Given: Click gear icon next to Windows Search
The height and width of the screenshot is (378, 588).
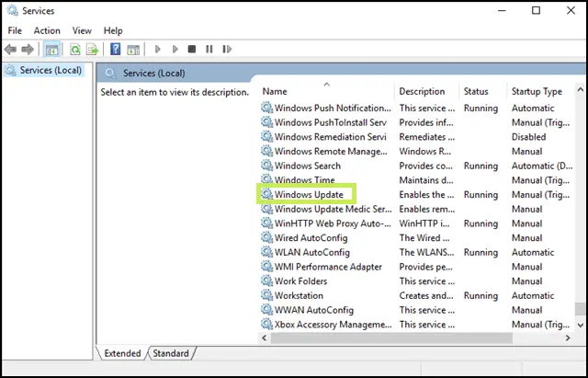Looking at the screenshot, I should point(266,166).
